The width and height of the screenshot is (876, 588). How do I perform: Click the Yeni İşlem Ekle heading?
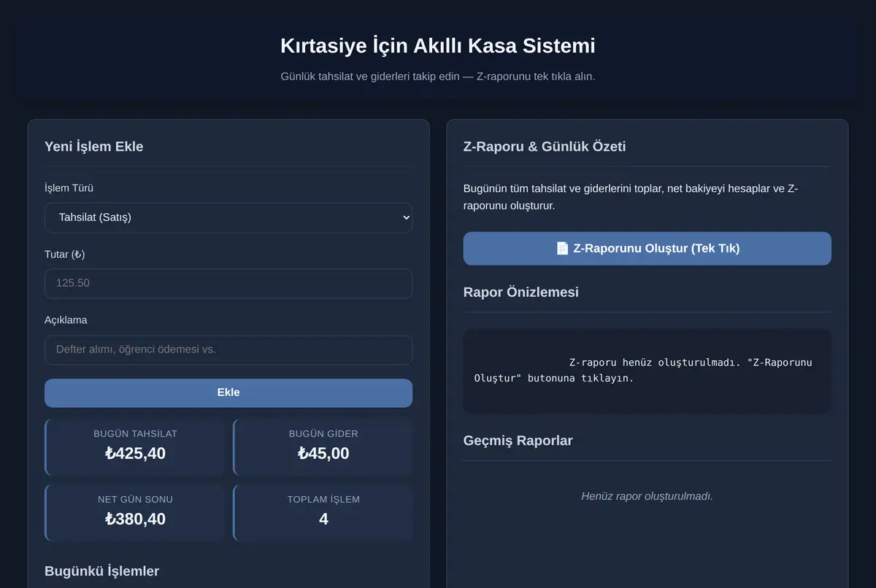tap(94, 147)
